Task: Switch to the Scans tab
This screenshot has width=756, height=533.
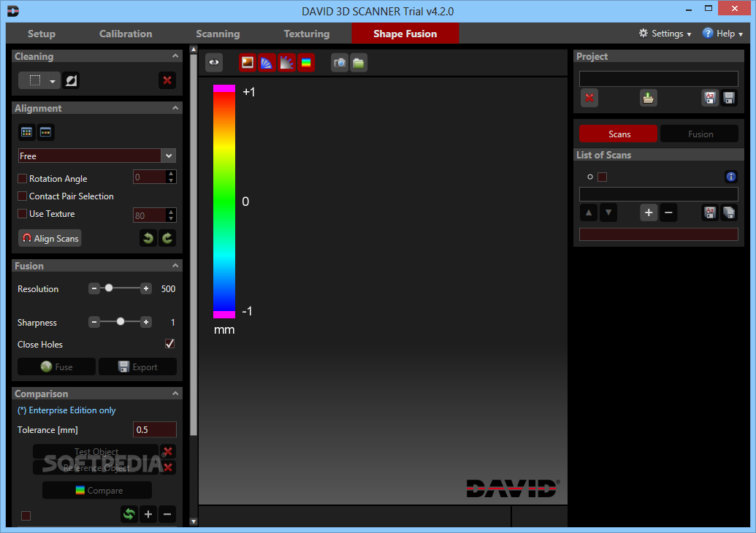Action: tap(618, 134)
